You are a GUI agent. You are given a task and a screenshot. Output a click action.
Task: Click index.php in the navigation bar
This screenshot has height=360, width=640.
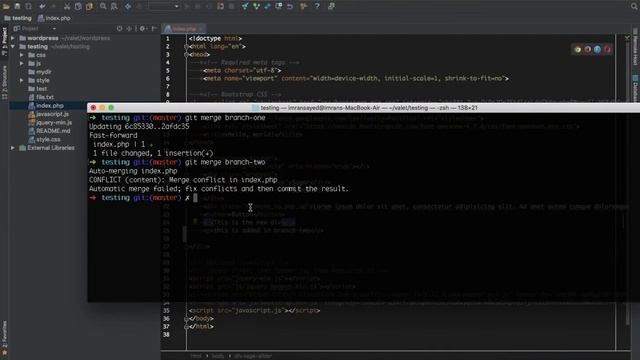click(54, 18)
